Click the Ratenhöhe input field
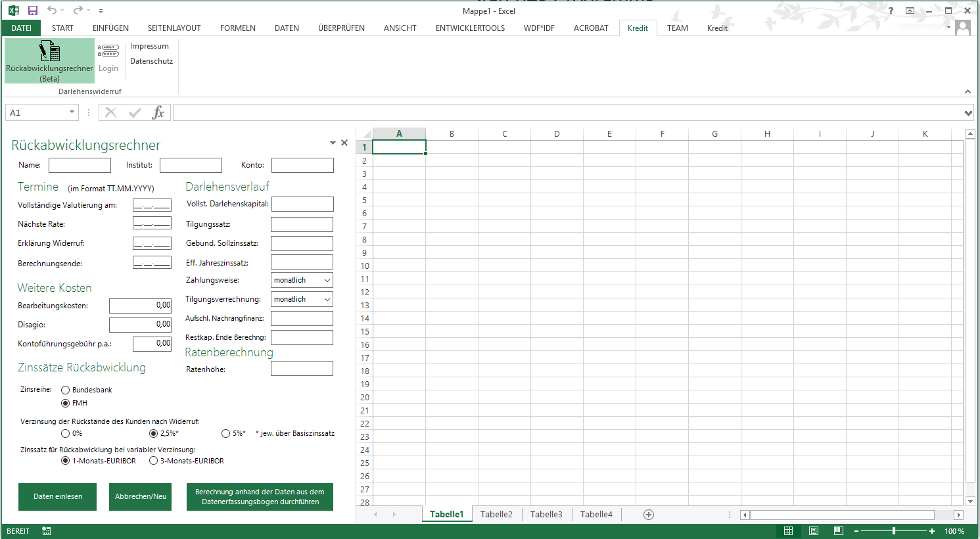The width and height of the screenshot is (980, 539). click(302, 369)
